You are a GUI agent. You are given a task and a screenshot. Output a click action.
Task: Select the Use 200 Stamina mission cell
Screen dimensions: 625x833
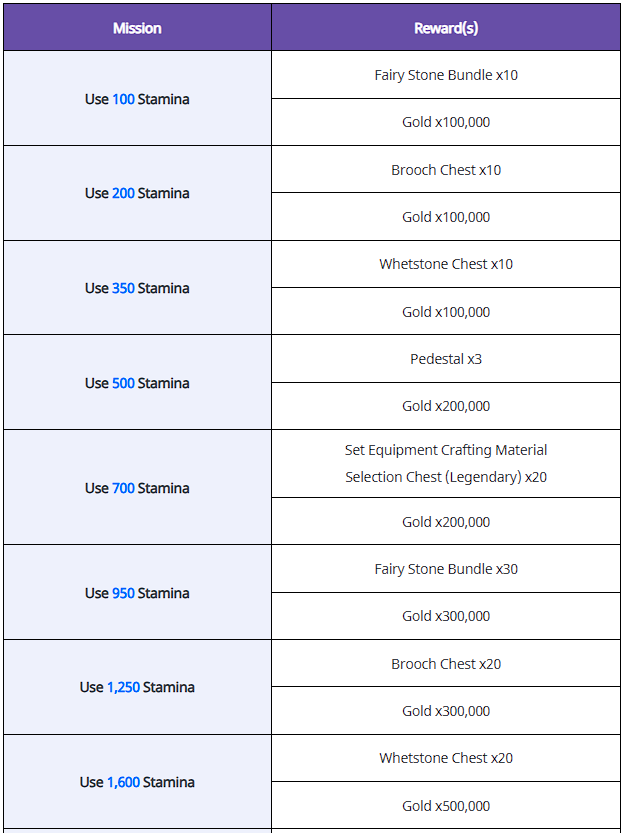(x=137, y=193)
